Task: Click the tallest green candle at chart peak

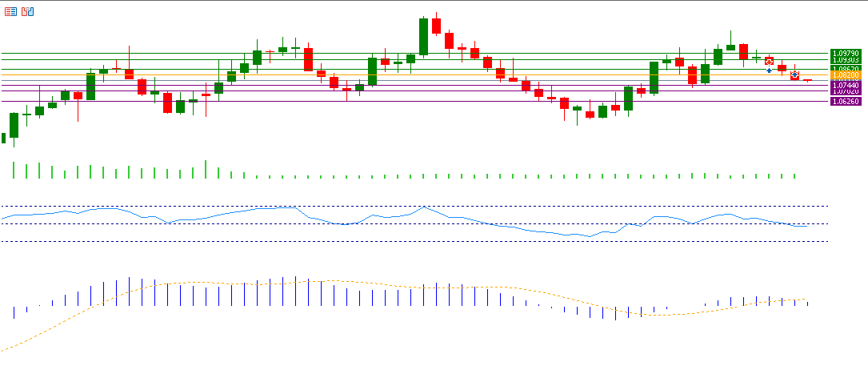Action: (423, 37)
